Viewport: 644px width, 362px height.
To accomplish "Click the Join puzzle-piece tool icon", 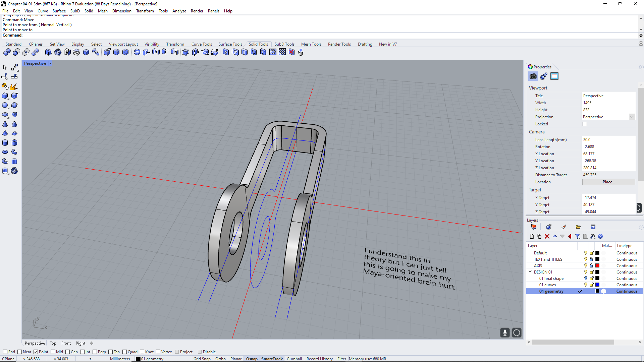I will click(5, 86).
